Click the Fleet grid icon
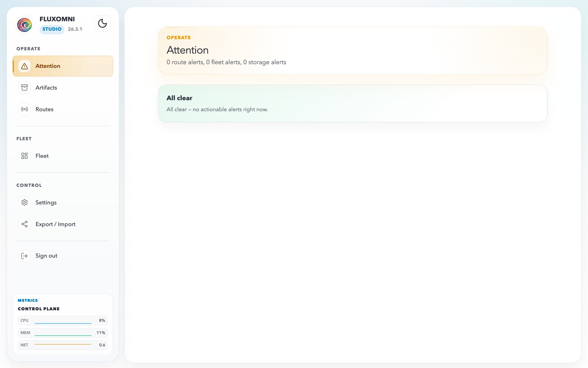The width and height of the screenshot is (588, 368). [24, 156]
